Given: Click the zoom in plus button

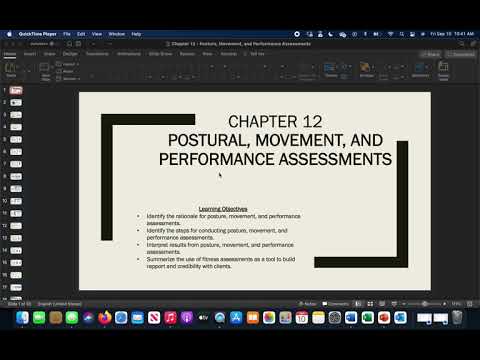Looking at the screenshot, I should tap(445, 304).
